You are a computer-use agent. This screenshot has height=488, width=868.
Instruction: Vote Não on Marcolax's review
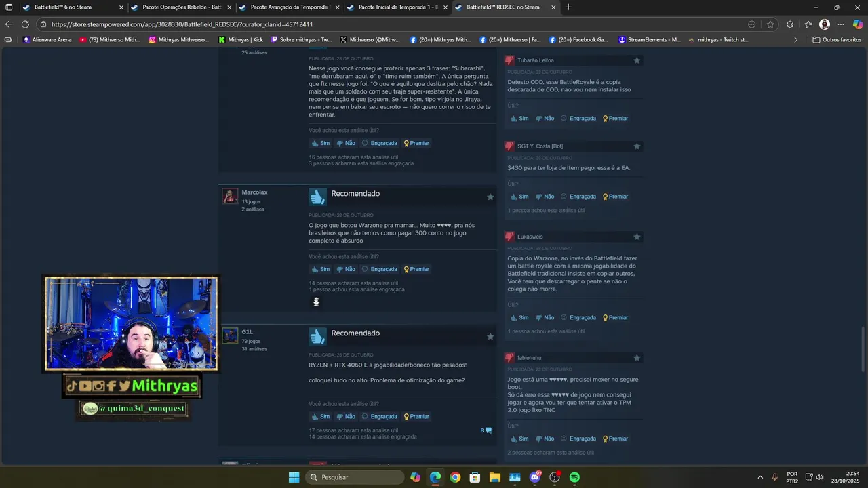(346, 269)
